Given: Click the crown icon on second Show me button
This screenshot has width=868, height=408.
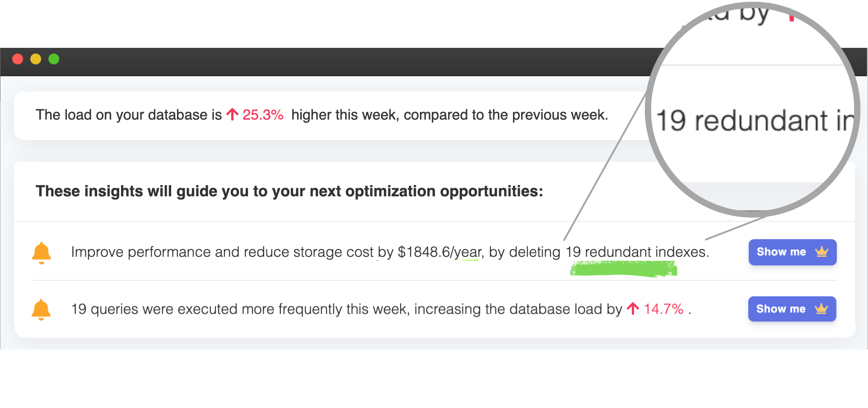Looking at the screenshot, I should pyautogui.click(x=821, y=309).
